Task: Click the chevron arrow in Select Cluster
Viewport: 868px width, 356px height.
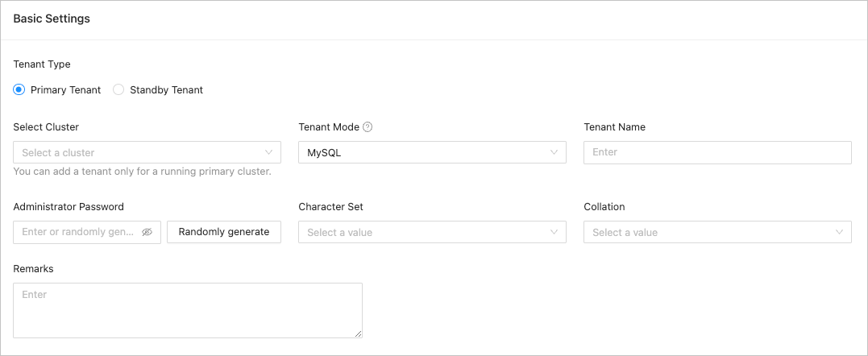Action: tap(269, 152)
